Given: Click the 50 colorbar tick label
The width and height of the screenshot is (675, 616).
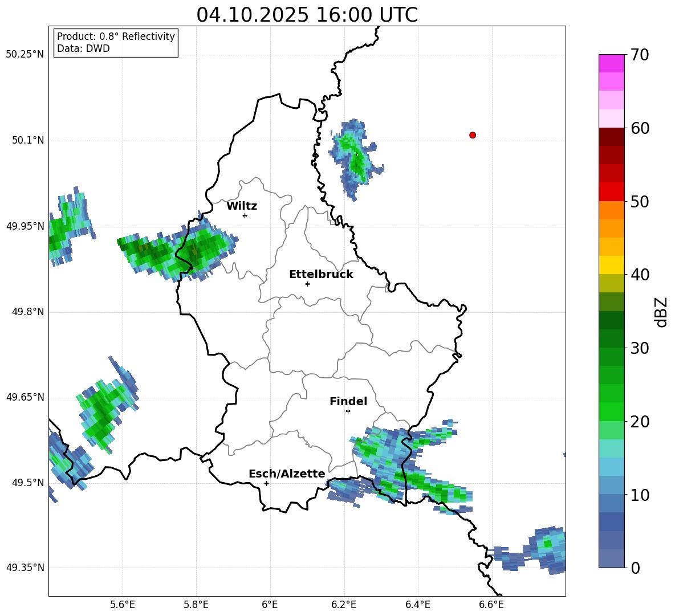Looking at the screenshot, I should tap(640, 201).
